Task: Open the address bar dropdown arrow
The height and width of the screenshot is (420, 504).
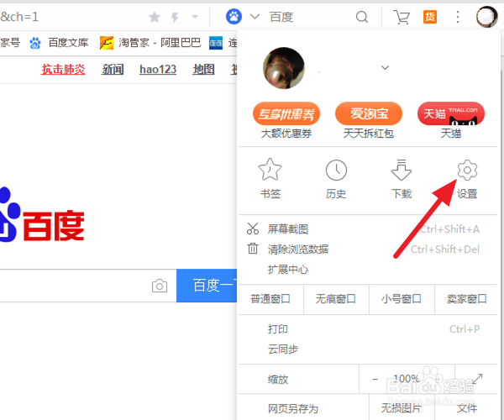Action: click(195, 17)
